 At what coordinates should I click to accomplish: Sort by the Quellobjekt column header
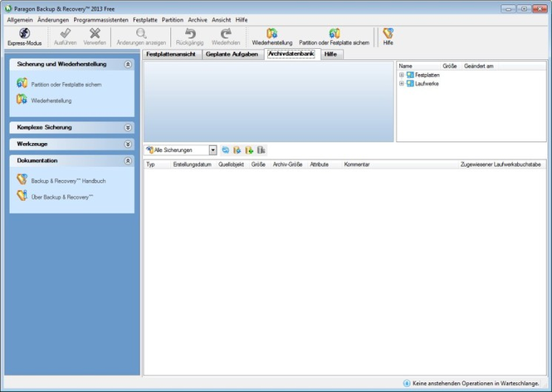(232, 164)
